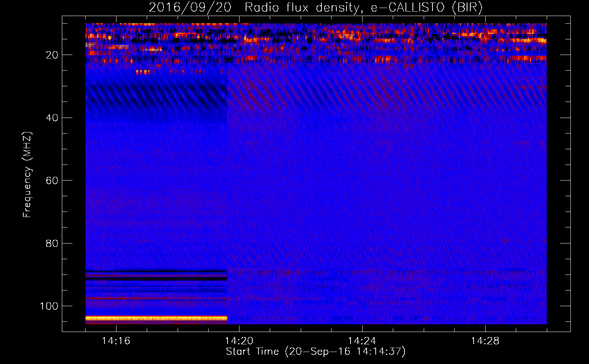Click the 20 frequency tick label

click(x=52, y=55)
